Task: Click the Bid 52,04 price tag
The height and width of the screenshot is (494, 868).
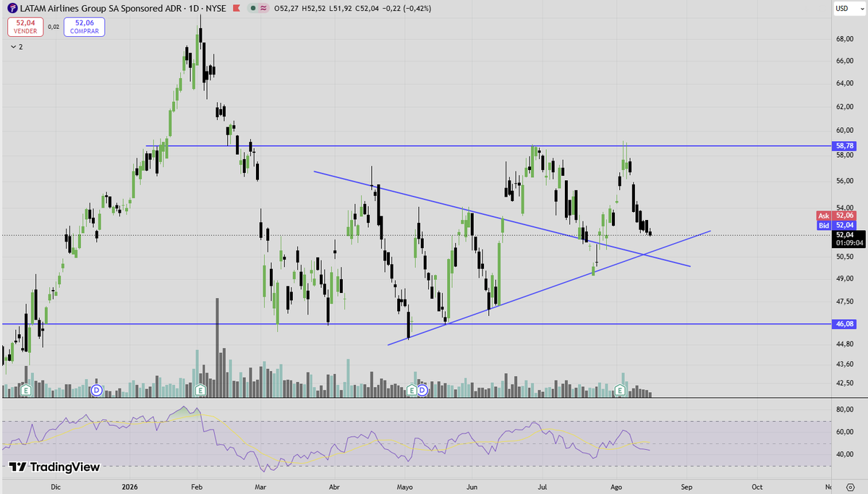Action: [x=835, y=226]
